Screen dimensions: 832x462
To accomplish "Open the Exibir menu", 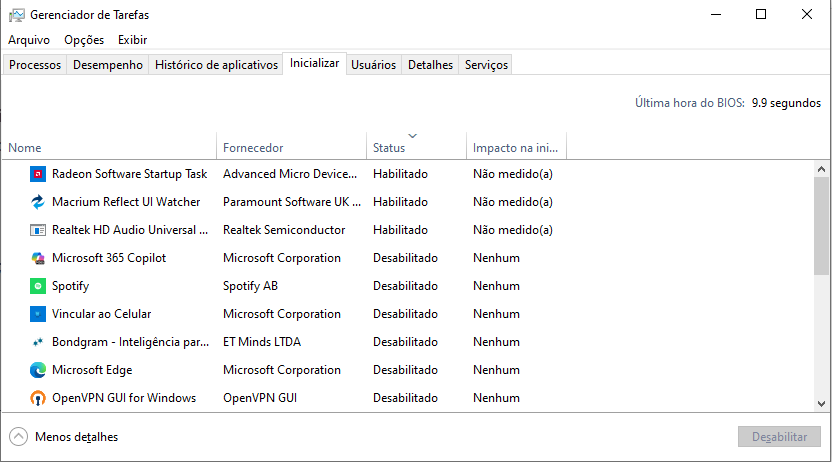I will click(132, 40).
